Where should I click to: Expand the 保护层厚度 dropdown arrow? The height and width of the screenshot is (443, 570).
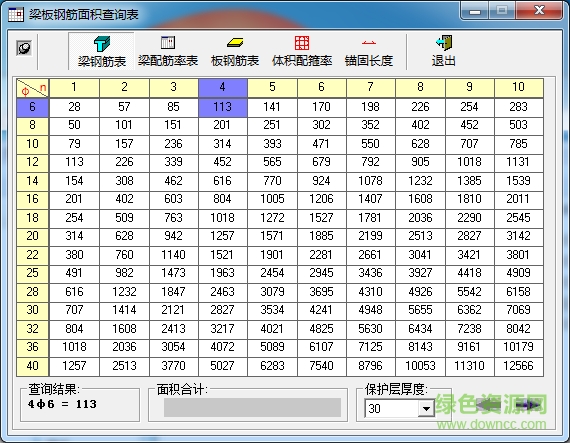pos(426,408)
